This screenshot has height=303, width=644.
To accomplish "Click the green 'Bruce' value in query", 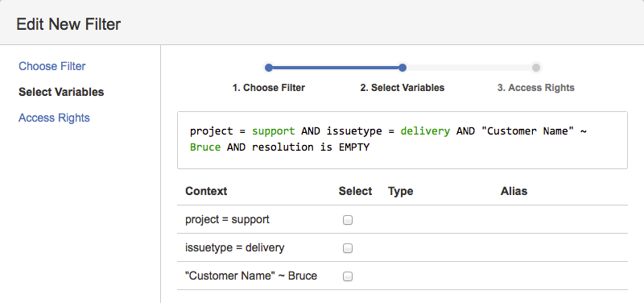I will 205,147.
